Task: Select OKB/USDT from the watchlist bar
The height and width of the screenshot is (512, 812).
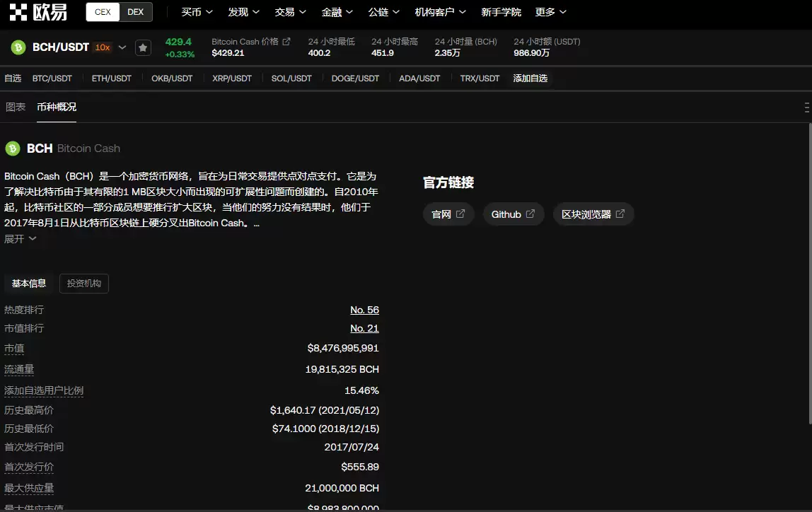Action: pos(172,78)
